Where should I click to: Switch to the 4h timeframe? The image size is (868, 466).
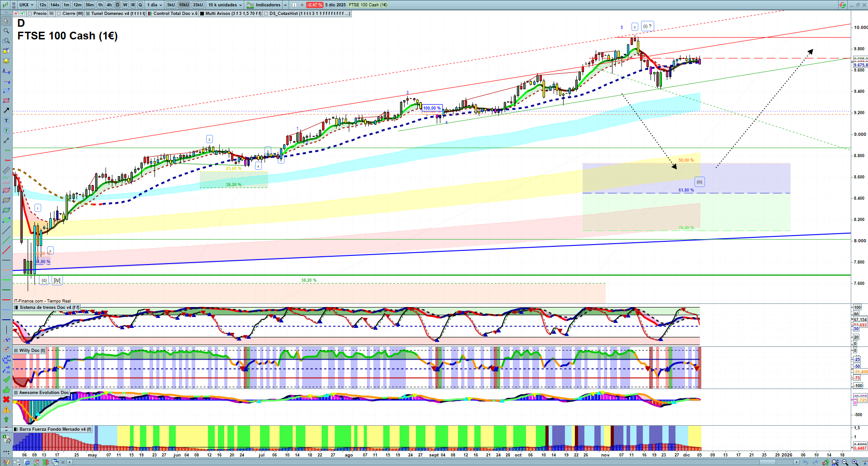tap(109, 5)
